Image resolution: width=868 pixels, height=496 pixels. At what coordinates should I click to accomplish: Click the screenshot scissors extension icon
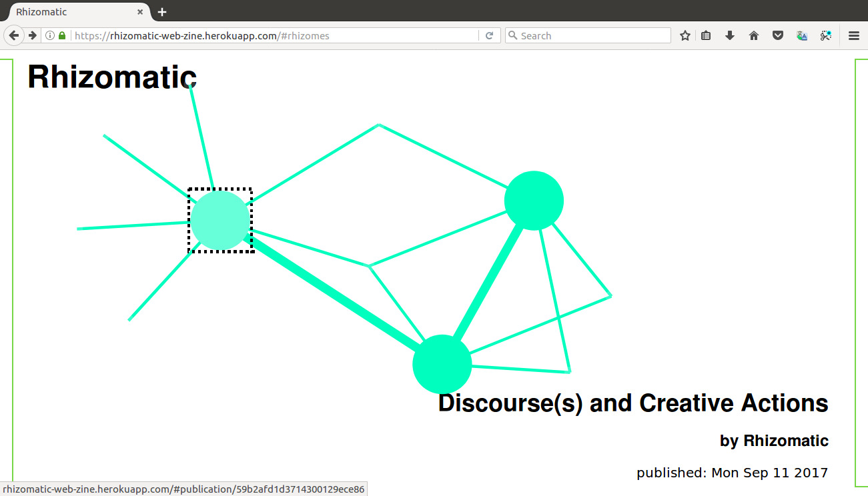tap(826, 36)
